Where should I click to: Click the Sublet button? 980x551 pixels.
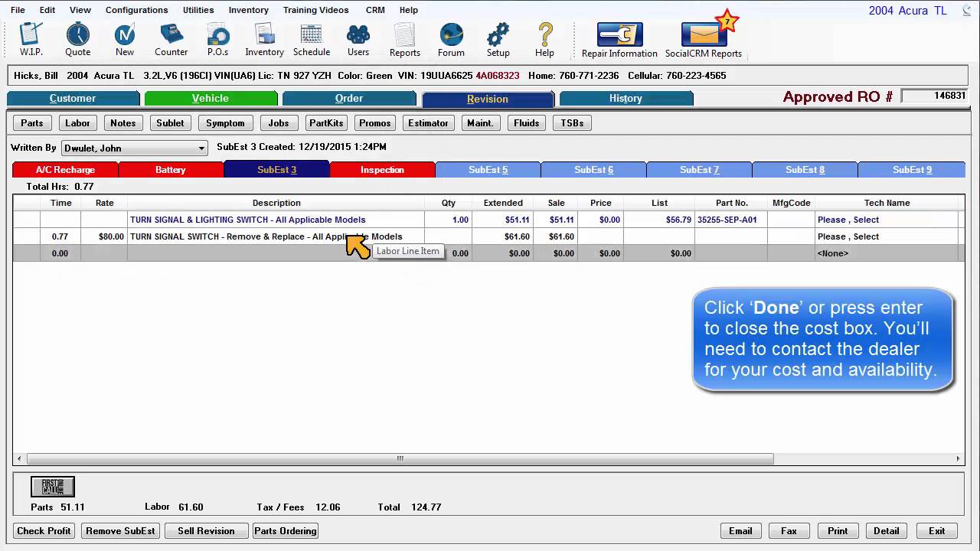(x=170, y=123)
